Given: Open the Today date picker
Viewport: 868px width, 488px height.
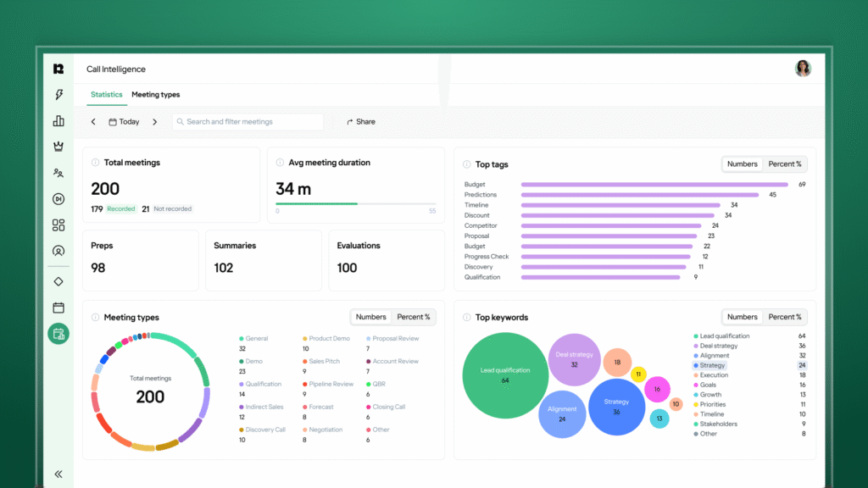Looking at the screenshot, I should [125, 122].
